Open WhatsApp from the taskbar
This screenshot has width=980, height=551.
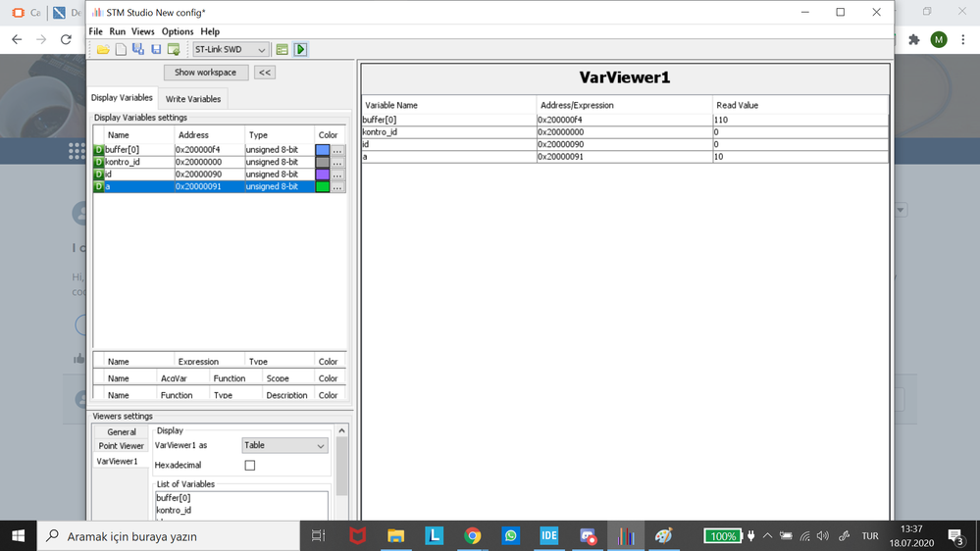(x=511, y=536)
